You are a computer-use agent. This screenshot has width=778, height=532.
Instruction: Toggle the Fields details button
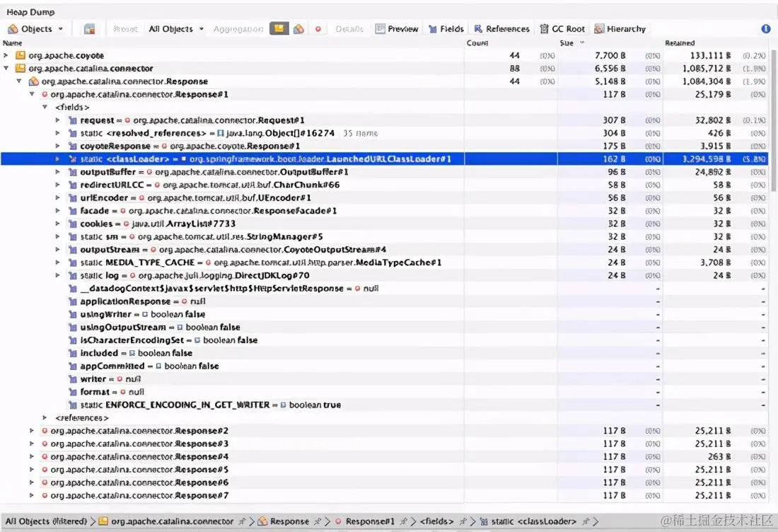click(446, 29)
